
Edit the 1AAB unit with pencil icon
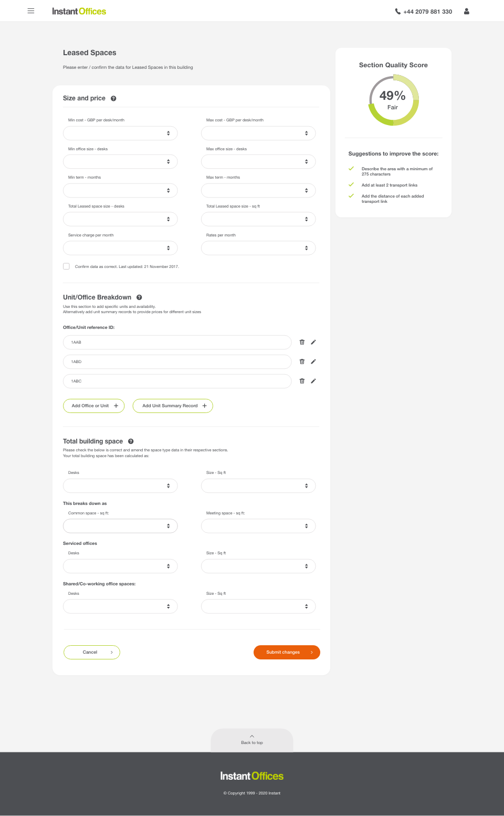tap(313, 342)
